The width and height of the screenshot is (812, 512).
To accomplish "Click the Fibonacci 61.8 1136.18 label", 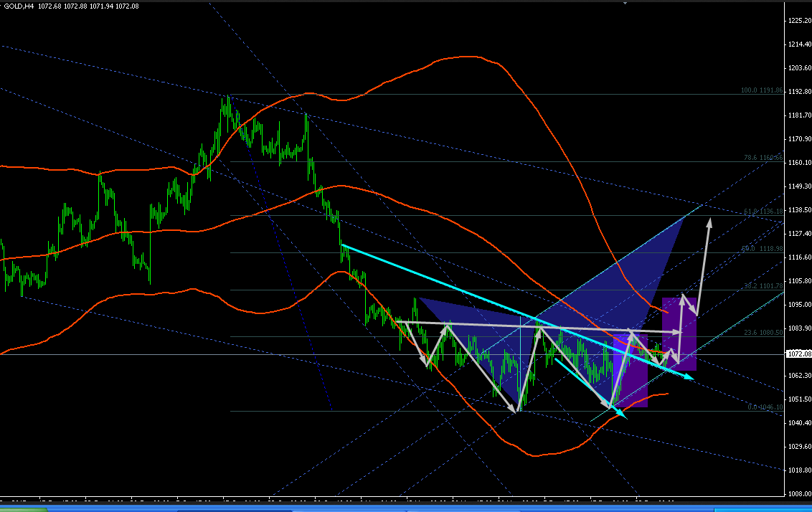I will tap(763, 212).
